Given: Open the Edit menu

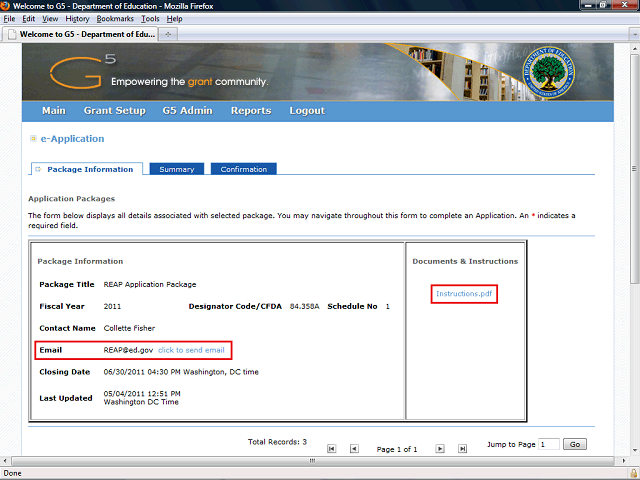Looking at the screenshot, I should coord(29,19).
